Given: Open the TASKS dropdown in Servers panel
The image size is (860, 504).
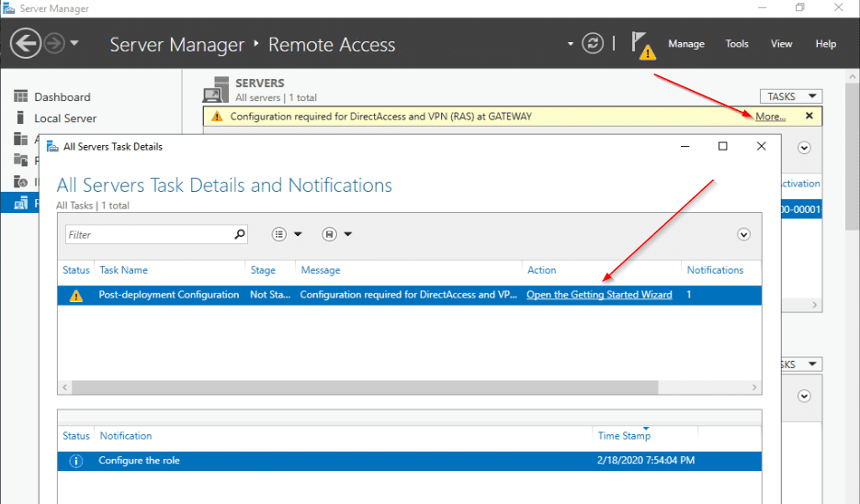Looking at the screenshot, I should [790, 96].
